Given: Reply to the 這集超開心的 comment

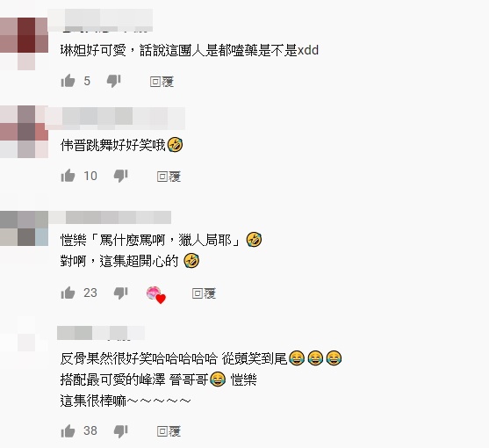Looking at the screenshot, I should [x=204, y=293].
